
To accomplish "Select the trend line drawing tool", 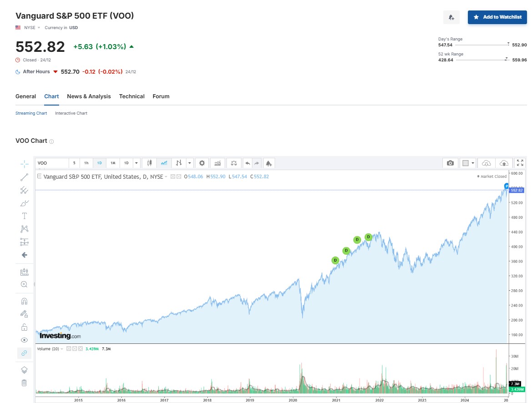I will coord(25,177).
